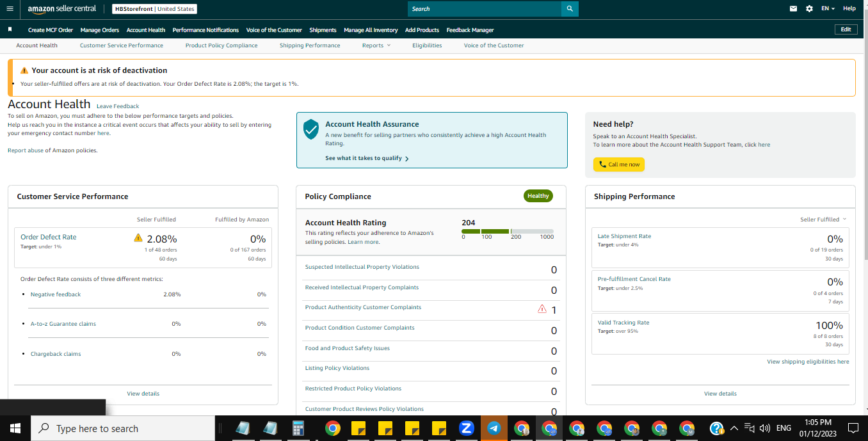868x441 pixels.
Task: Click the taskbar clock and date
Action: [x=817, y=428]
